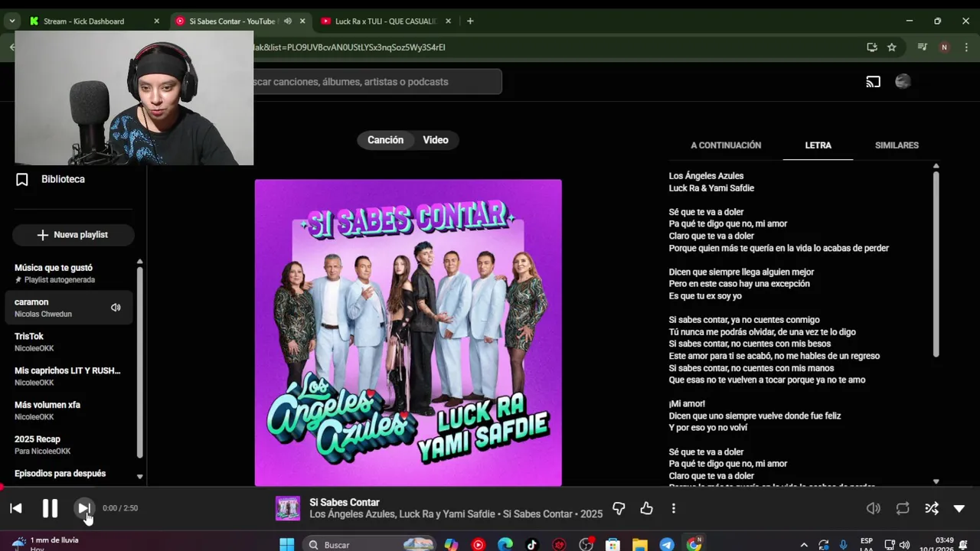Bookmark this page with the star icon
Image resolution: width=980 pixels, height=551 pixels.
[891, 47]
